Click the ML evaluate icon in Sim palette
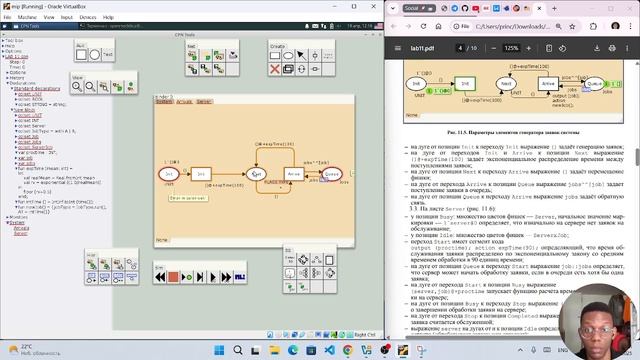640x360 pixels. click(240, 277)
